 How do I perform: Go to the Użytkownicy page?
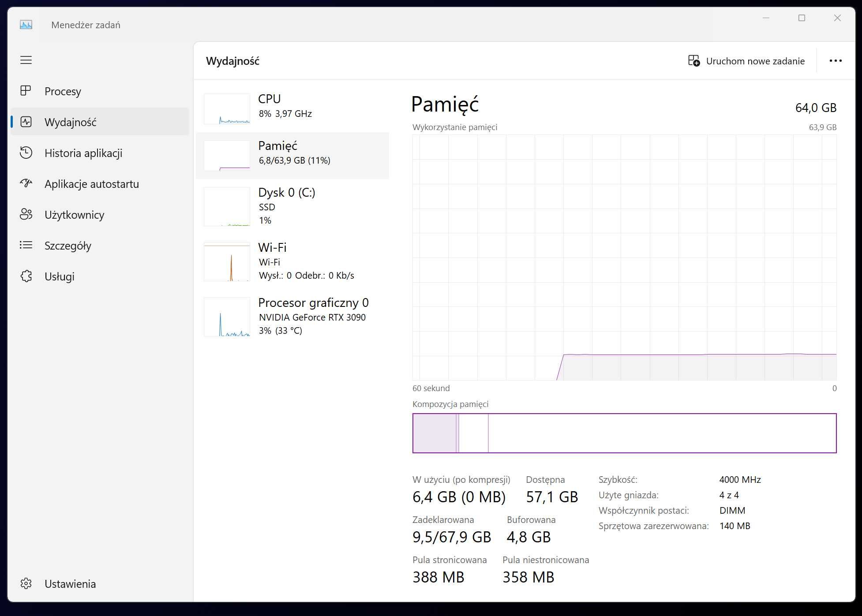tap(100, 214)
